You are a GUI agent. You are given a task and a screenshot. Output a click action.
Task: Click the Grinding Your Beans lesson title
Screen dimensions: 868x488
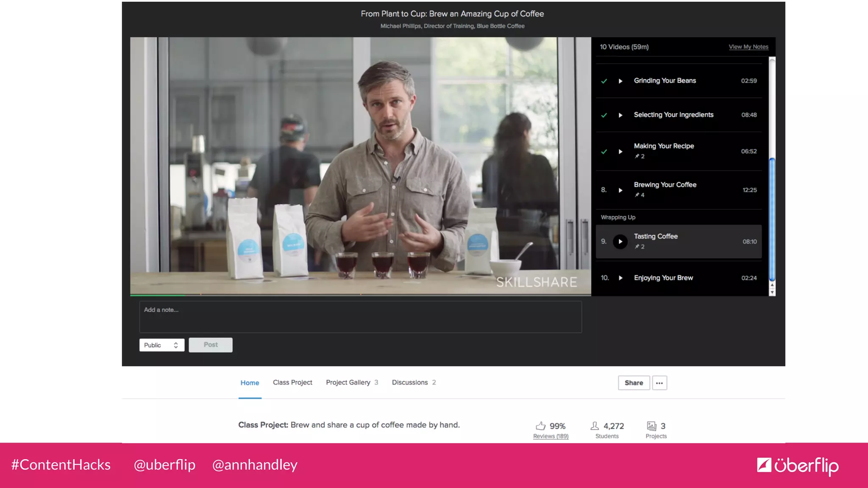(665, 81)
